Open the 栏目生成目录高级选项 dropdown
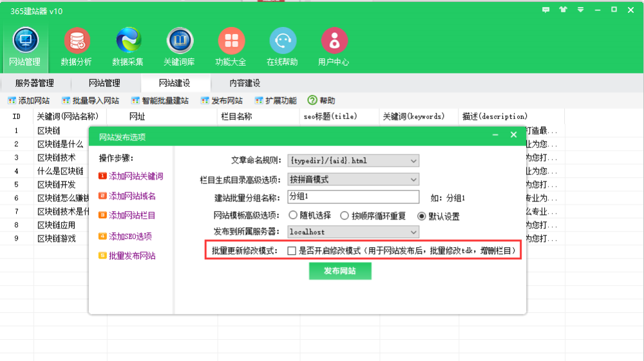 tap(413, 180)
